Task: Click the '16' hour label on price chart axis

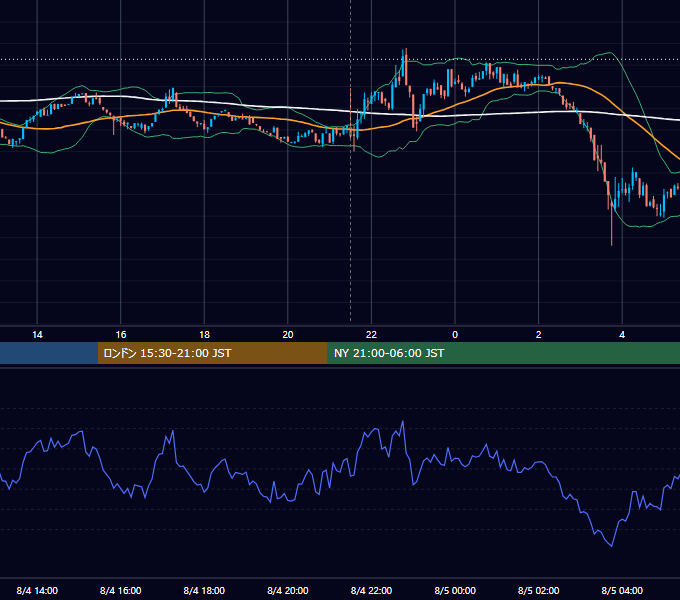Action: click(x=121, y=335)
